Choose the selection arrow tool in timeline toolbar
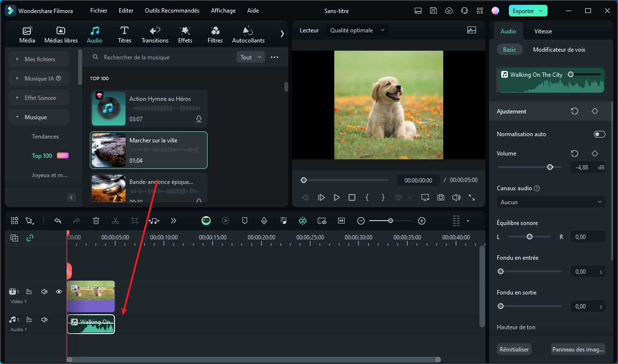 pyautogui.click(x=29, y=221)
